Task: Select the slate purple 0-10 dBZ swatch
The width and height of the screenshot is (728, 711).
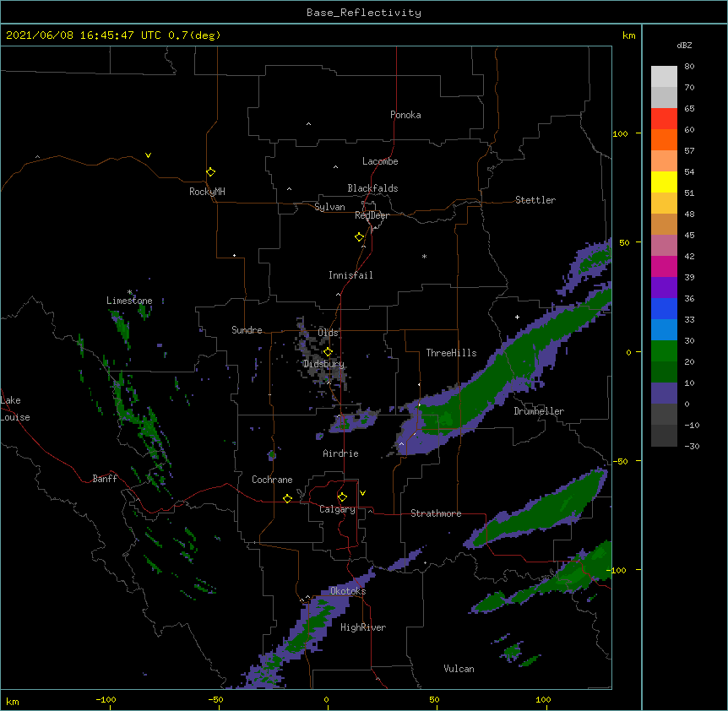Action: [664, 393]
